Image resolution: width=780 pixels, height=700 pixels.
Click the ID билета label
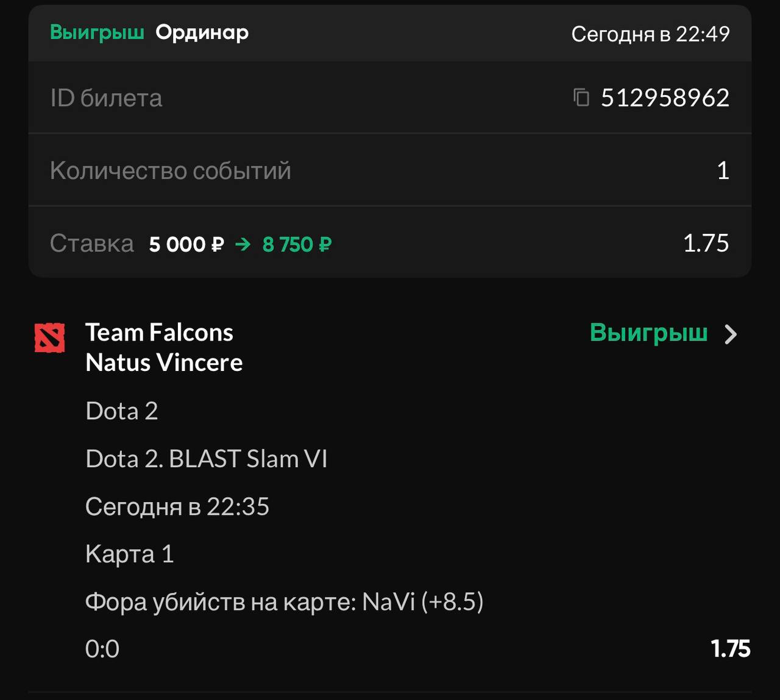[x=106, y=98]
